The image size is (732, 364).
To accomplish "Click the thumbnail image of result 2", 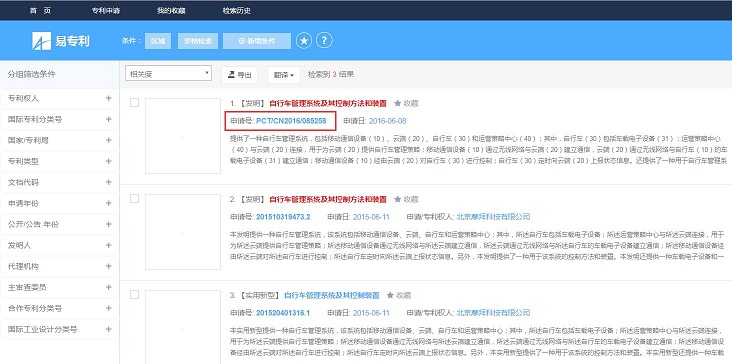I will pos(183,232).
